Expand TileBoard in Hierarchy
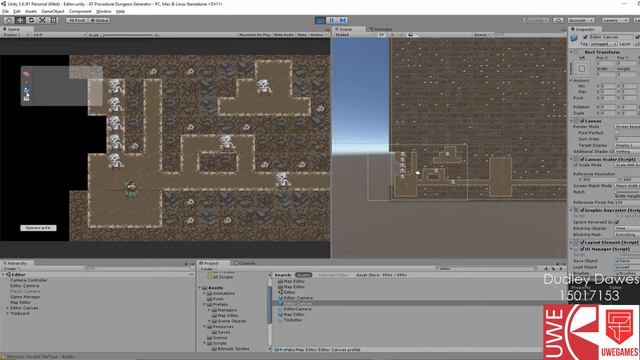640x360 pixels. tap(7, 313)
